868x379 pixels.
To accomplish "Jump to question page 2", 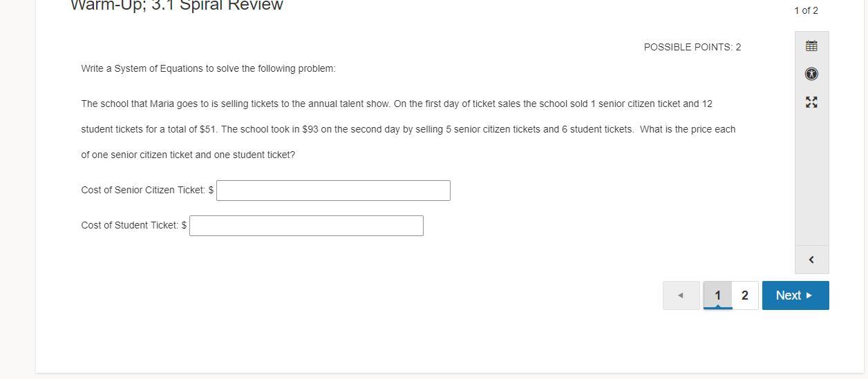I will coord(745,295).
